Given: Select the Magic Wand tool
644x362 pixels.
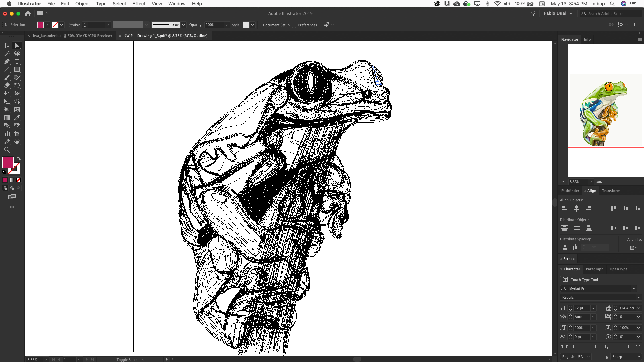Looking at the screenshot, I should 7,54.
